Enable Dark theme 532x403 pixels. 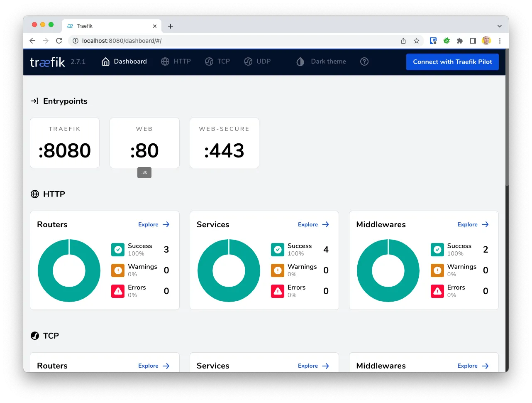pos(320,61)
